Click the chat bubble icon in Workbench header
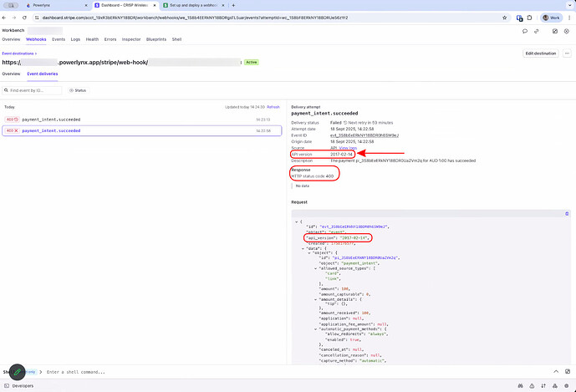Screen dimensions: 576x392 [x=524, y=31]
